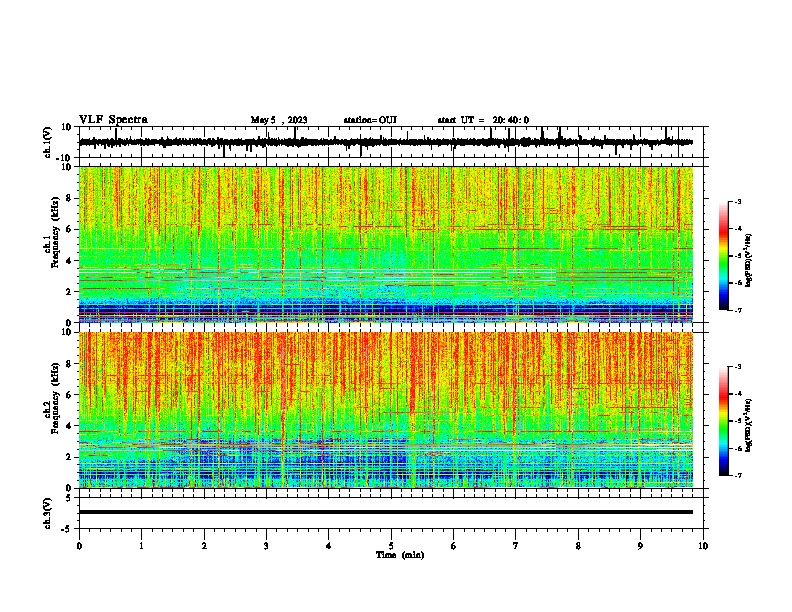
Task: Click the 'start UT = 20:40:0' label
Action: (x=483, y=120)
